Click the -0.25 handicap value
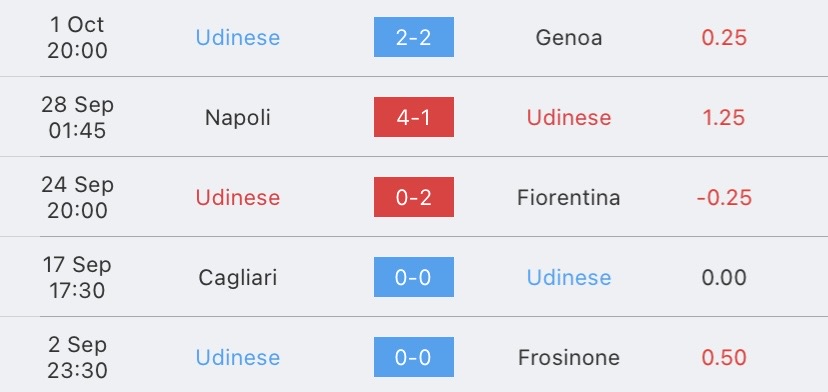The image size is (828, 392). point(724,198)
